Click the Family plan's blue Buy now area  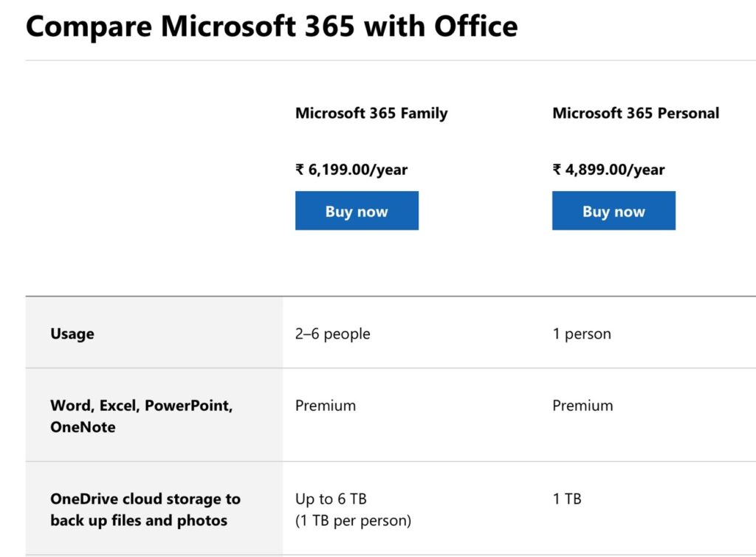pyautogui.click(x=357, y=210)
